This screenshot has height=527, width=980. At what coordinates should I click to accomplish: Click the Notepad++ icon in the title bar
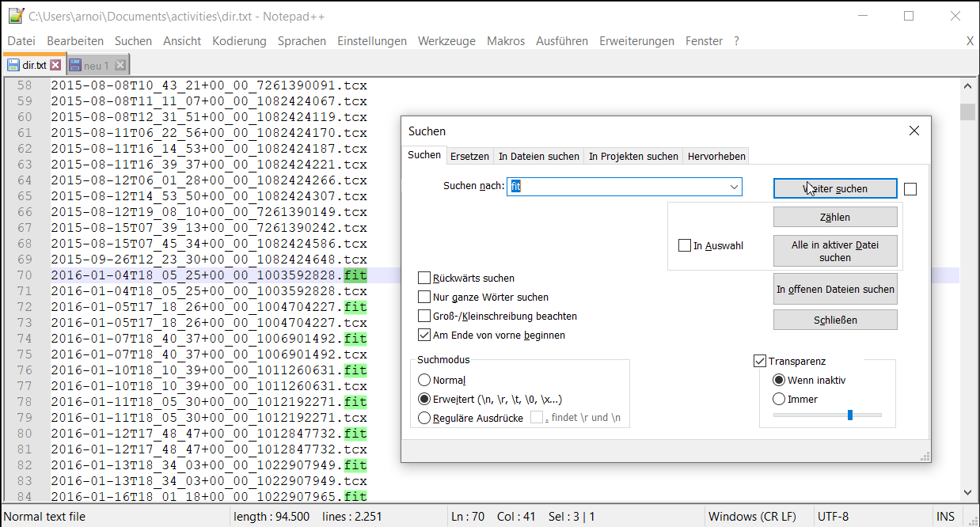[15, 16]
